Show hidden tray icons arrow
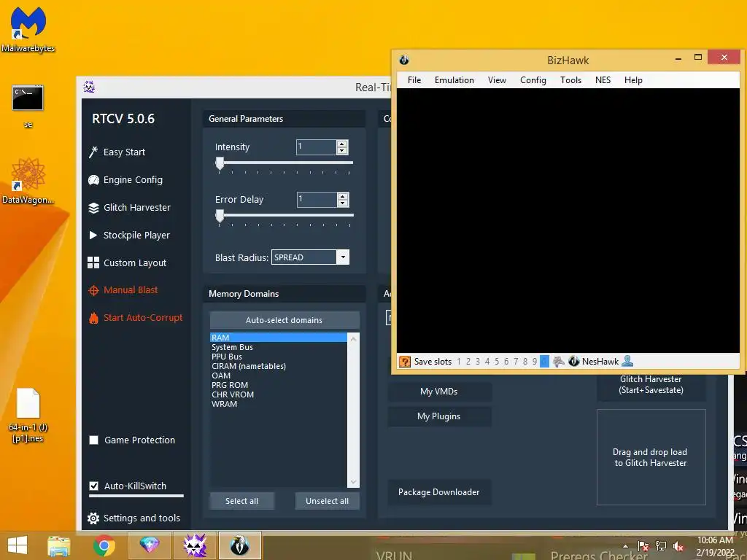Viewport: 747px width, 560px height. tap(625, 546)
